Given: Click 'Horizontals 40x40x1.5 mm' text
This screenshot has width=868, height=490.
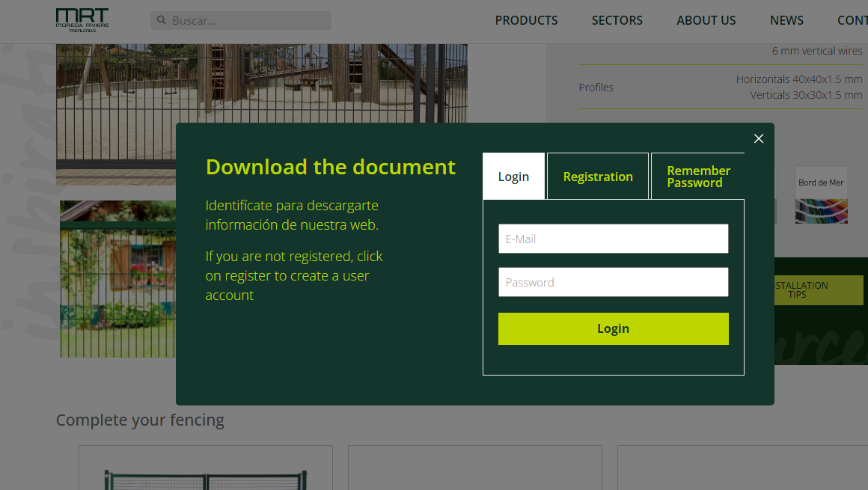Looking at the screenshot, I should (x=799, y=79).
